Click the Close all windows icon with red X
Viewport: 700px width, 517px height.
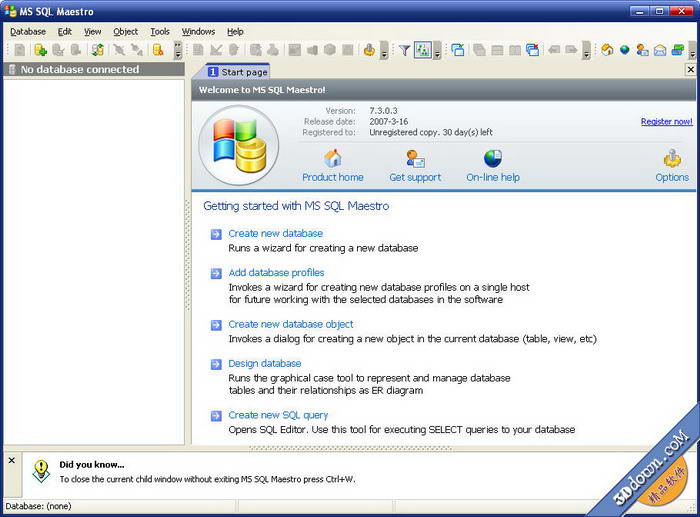(x=533, y=50)
